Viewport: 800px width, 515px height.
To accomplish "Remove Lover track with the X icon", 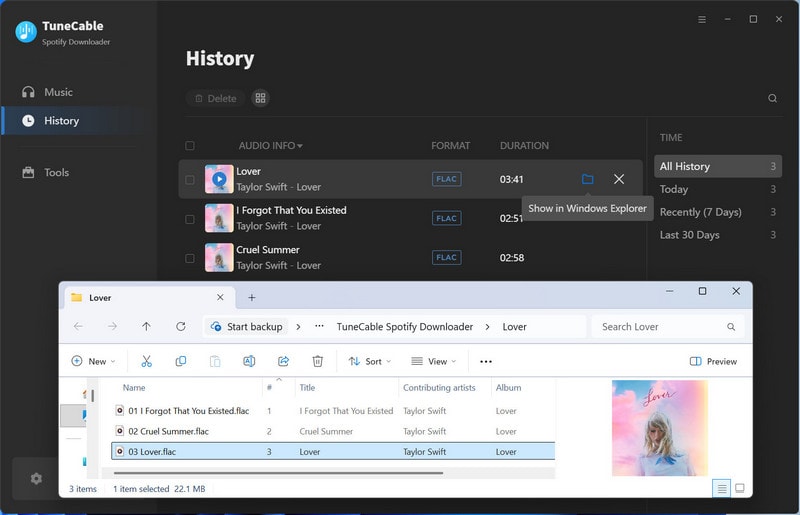I will click(619, 179).
